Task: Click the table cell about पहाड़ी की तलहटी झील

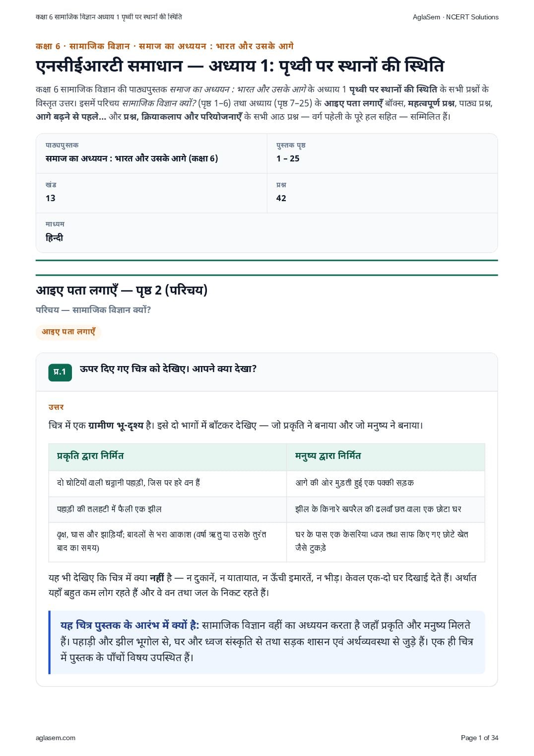Action: (168, 509)
